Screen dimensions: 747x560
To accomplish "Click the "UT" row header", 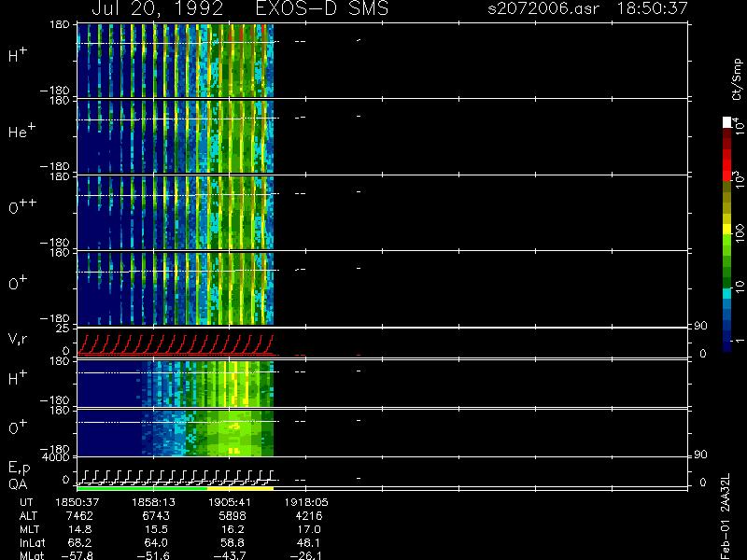I will click(26, 502).
